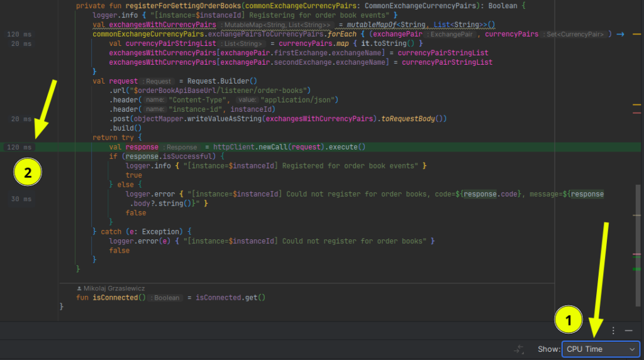
Task: Click the "application/json" string value
Action: [x=297, y=100]
